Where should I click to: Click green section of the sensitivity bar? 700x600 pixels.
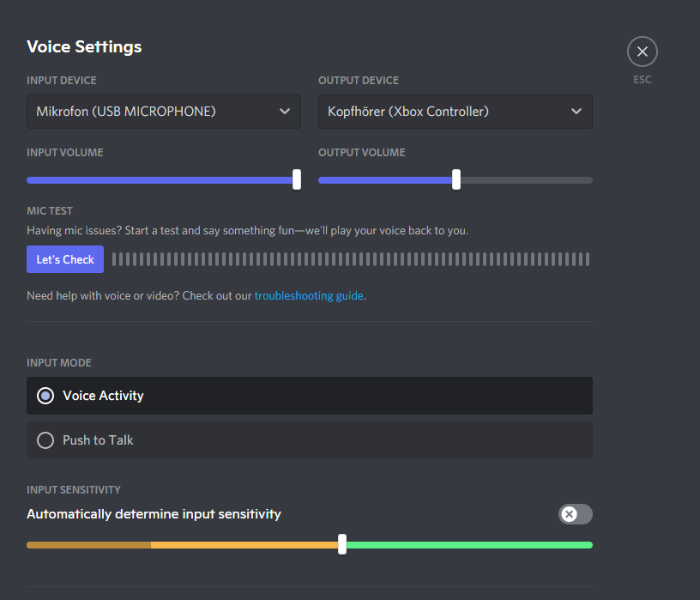tap(468, 545)
